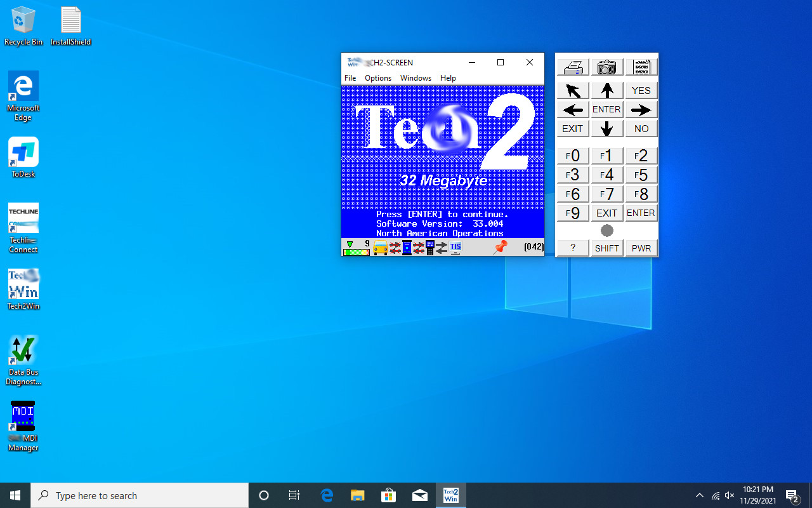The height and width of the screenshot is (508, 812).
Task: Open the Options menu
Action: [378, 77]
